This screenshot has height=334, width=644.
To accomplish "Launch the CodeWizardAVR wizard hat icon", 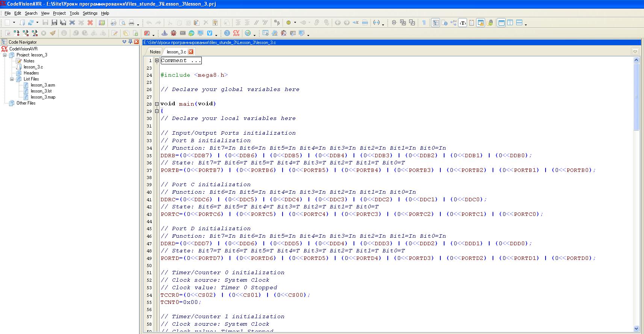I will (165, 33).
